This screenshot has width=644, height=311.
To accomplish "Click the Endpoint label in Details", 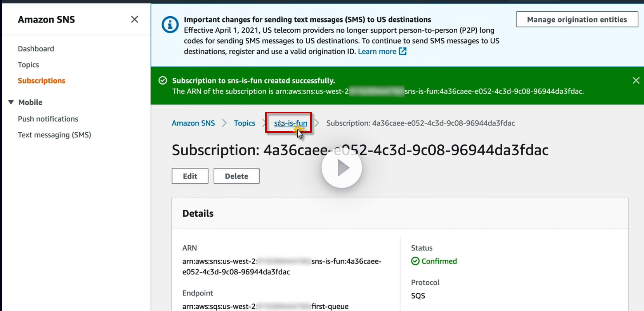I will click(198, 293).
